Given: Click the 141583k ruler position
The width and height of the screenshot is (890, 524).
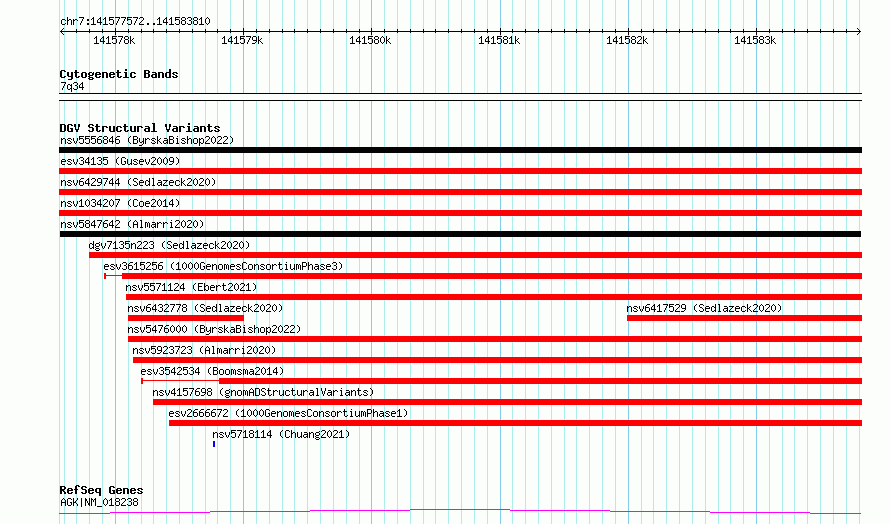Looking at the screenshot, I should [x=755, y=40].
